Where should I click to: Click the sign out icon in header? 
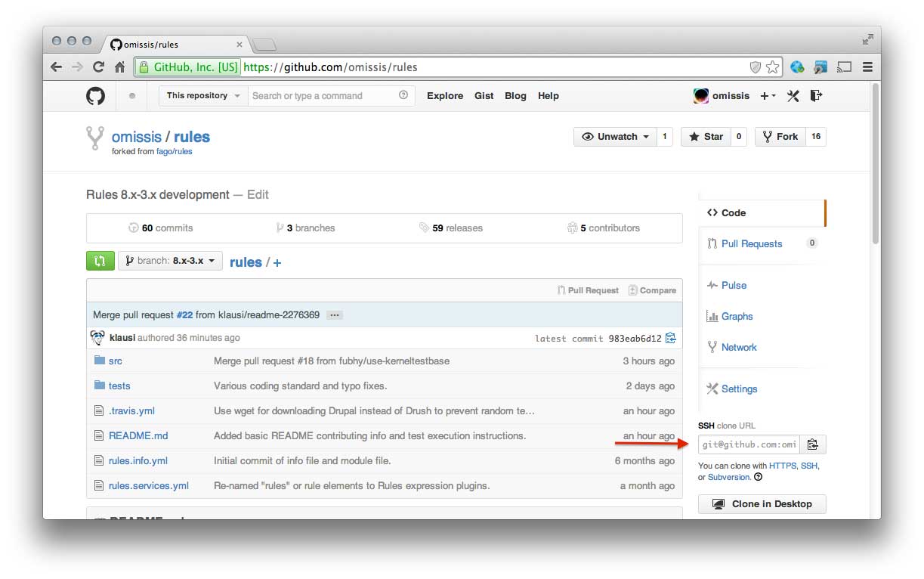tap(816, 95)
